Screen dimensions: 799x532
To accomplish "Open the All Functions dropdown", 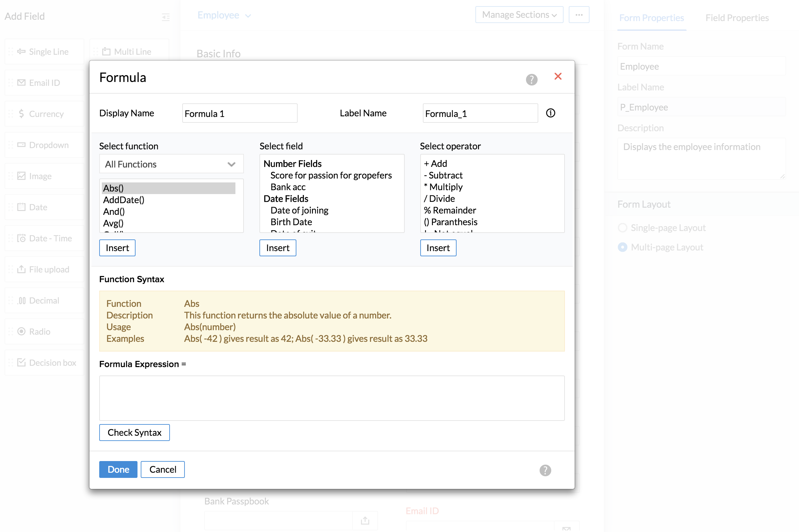I will pyautogui.click(x=171, y=164).
